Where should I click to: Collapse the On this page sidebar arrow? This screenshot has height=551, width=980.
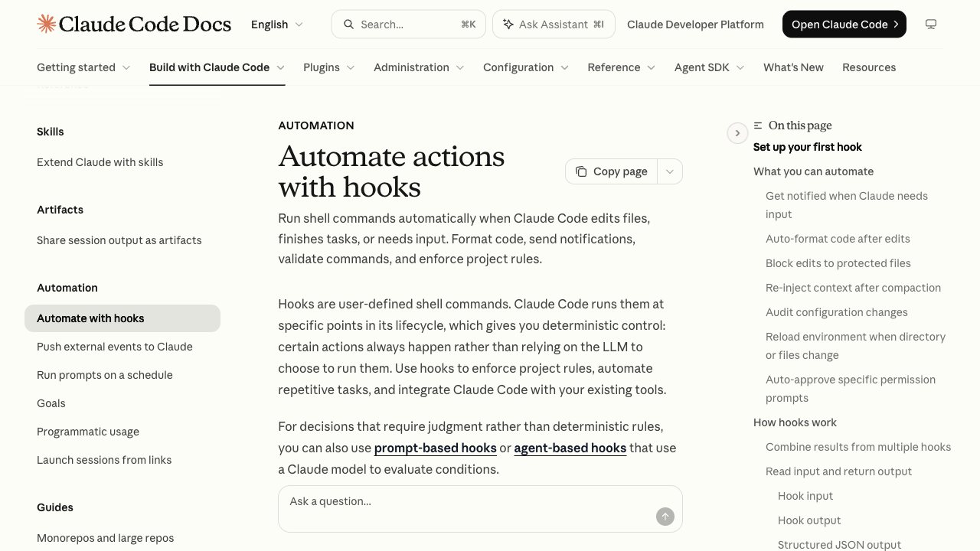click(x=737, y=133)
